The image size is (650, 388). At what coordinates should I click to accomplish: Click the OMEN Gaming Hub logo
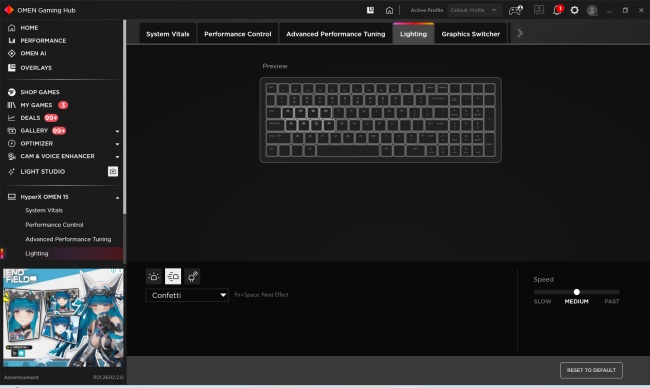pos(8,10)
